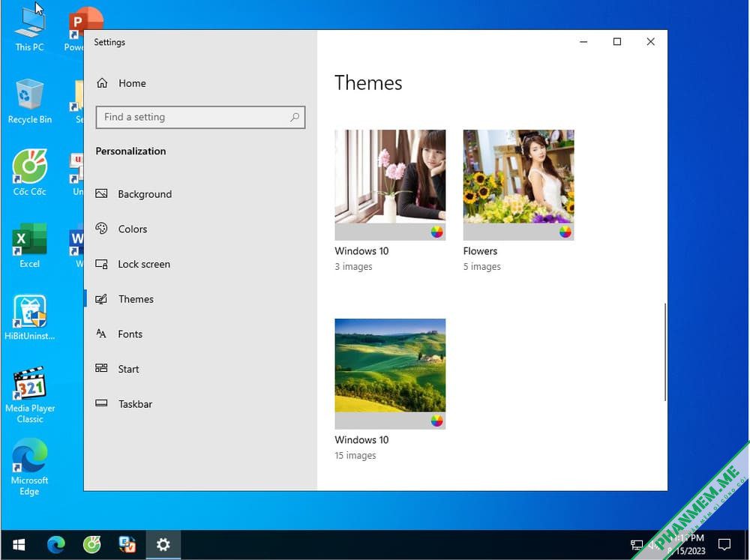Click the Lock screen icon
Screen dimensions: 750x560
(x=101, y=264)
